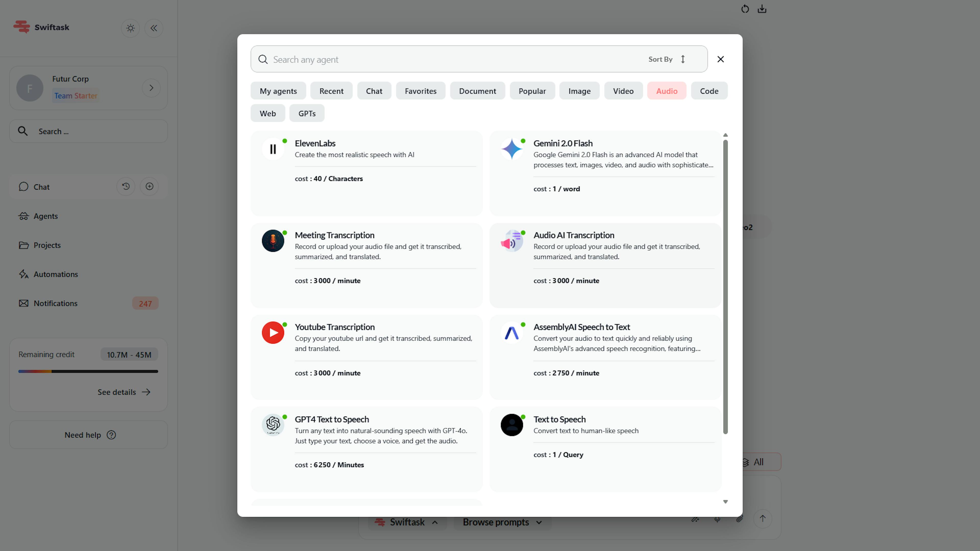Click the Audio AI Transcription speaker icon

[512, 241]
